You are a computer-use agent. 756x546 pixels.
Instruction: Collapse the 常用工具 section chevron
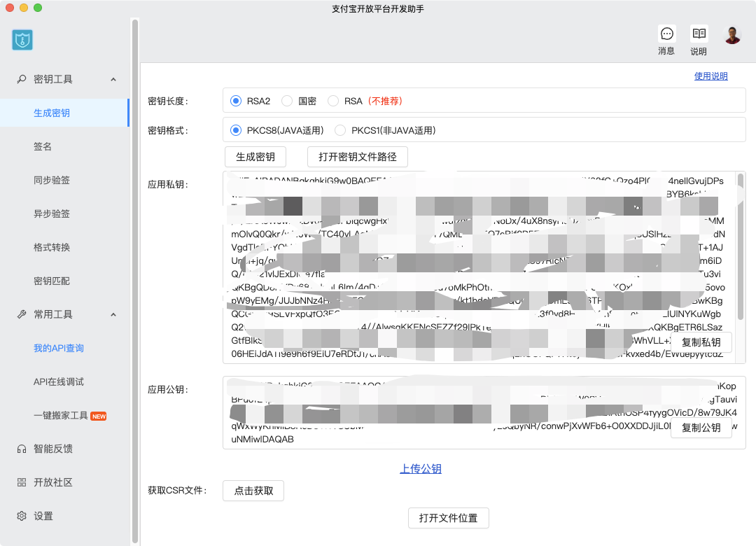pos(113,315)
